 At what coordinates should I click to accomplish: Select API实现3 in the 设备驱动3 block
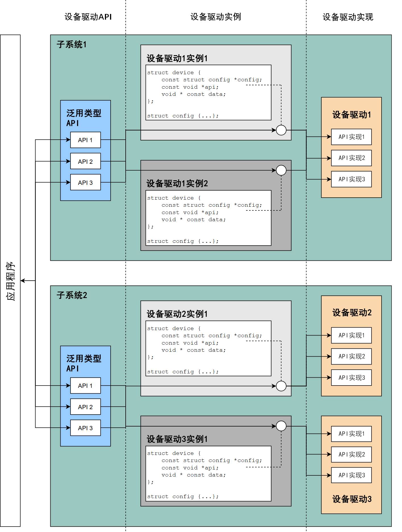tap(351, 475)
